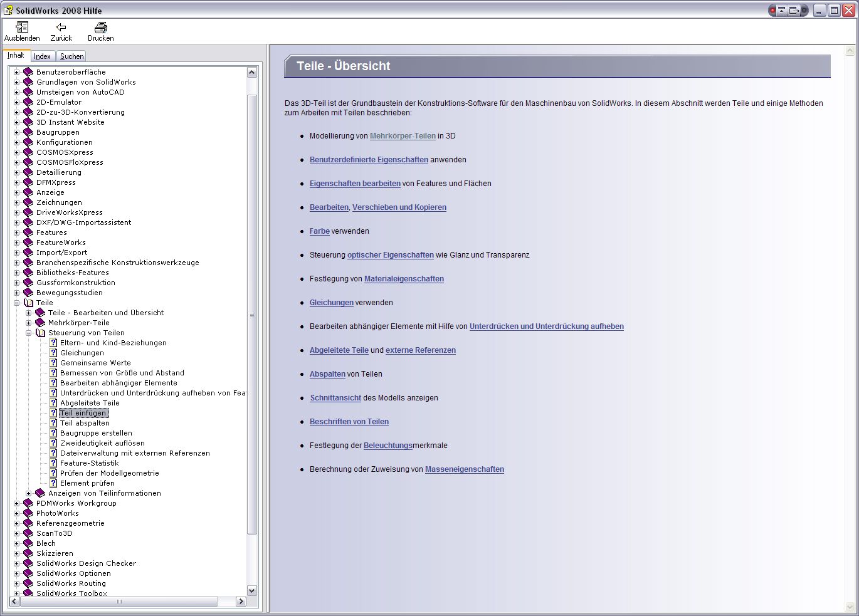The height and width of the screenshot is (616, 859).
Task: Select the Bearbeiten abhängiger Elemente topic
Action: click(x=119, y=383)
